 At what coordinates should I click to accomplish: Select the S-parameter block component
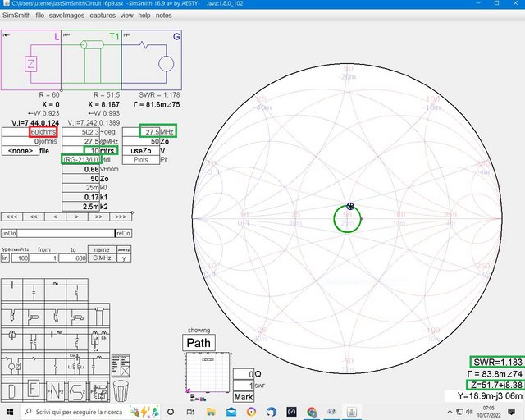coord(77,390)
